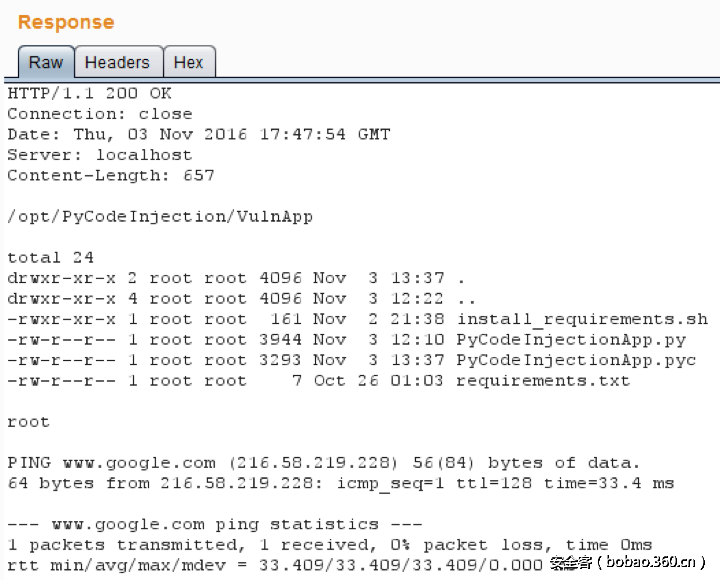Click the standalone 'root' output line
The width and height of the screenshot is (720, 580).
28,422
